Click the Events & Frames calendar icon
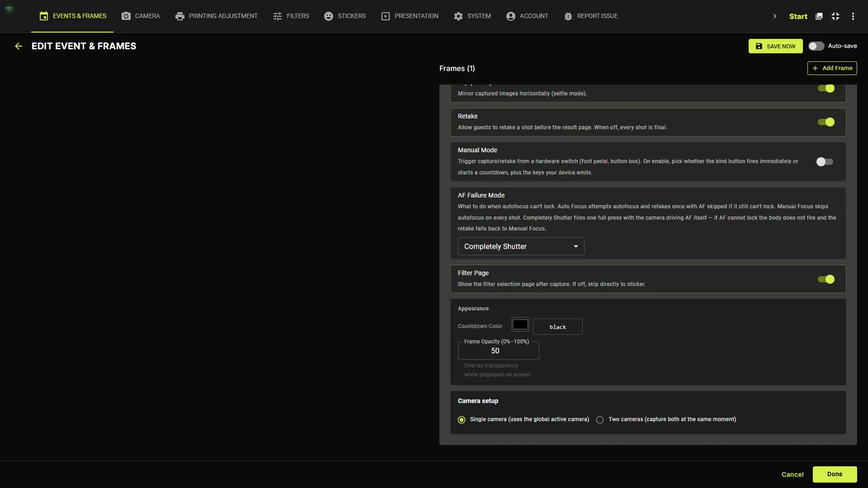 [44, 16]
